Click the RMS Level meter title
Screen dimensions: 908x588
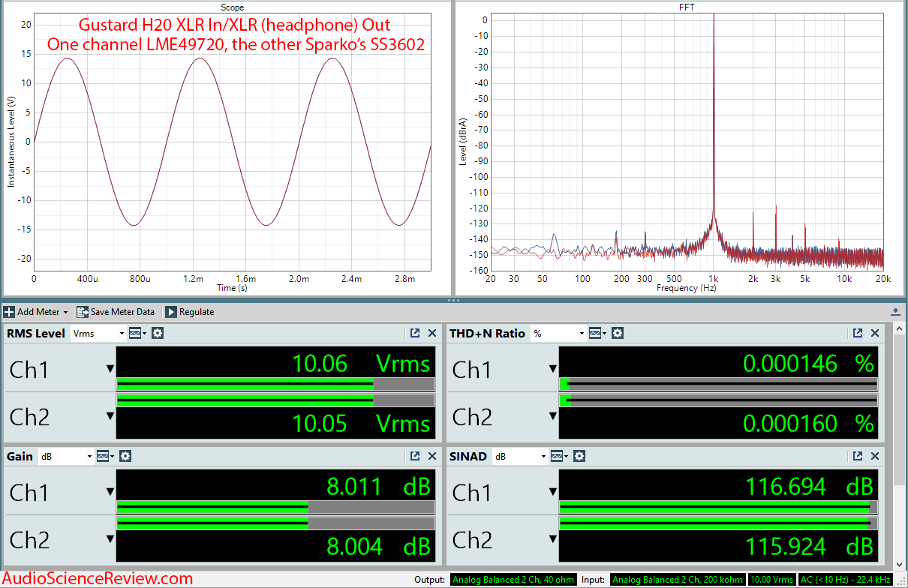(36, 333)
